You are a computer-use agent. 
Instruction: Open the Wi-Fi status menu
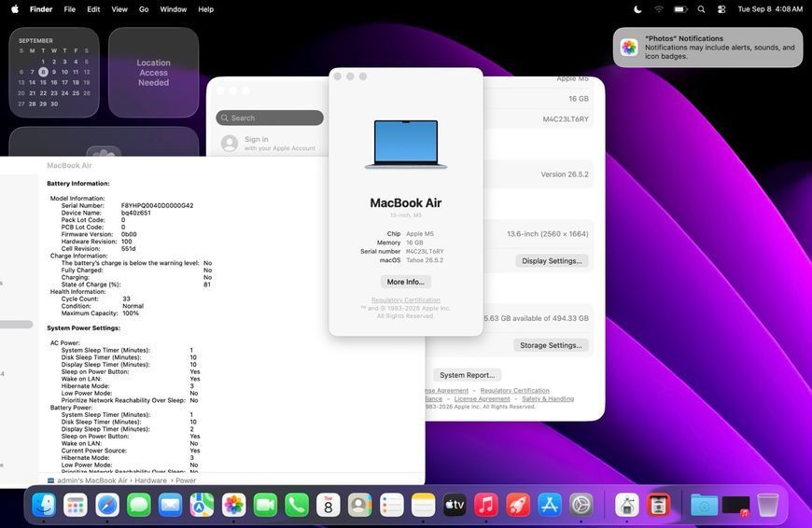click(659, 9)
